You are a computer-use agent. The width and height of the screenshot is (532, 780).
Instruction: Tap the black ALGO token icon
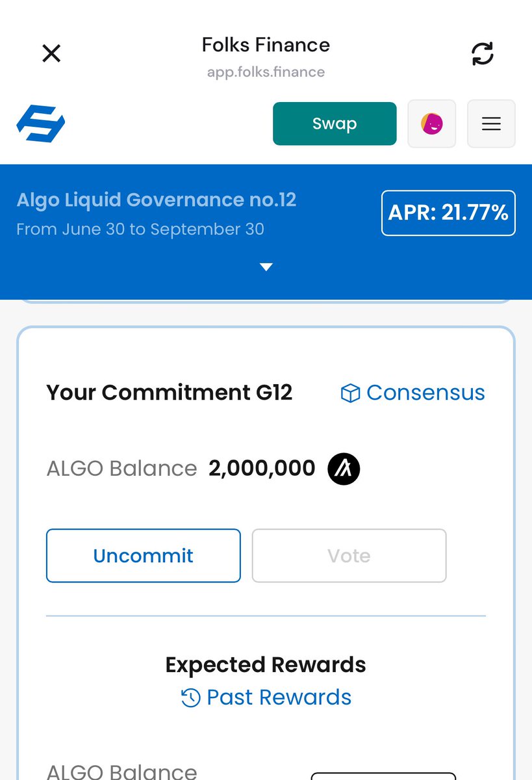[x=344, y=469]
